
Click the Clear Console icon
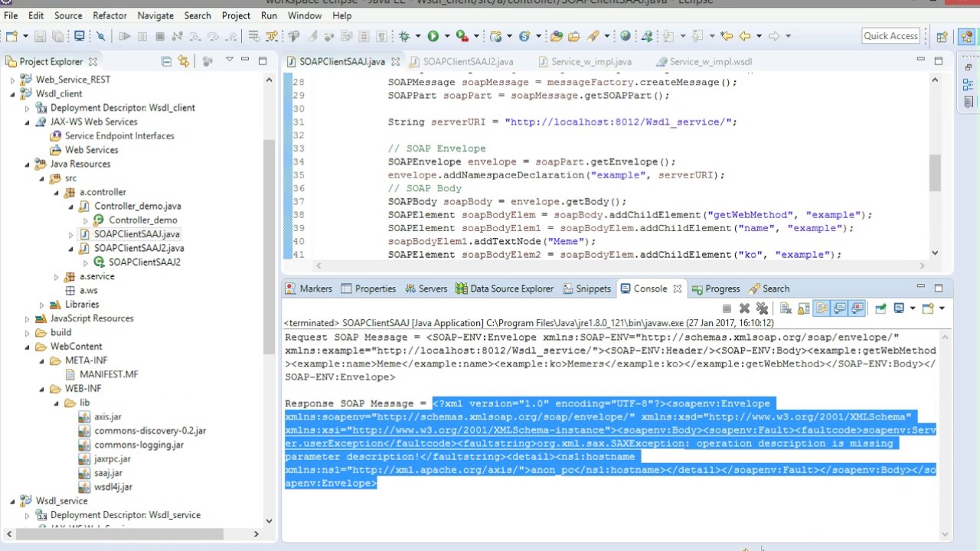click(786, 308)
